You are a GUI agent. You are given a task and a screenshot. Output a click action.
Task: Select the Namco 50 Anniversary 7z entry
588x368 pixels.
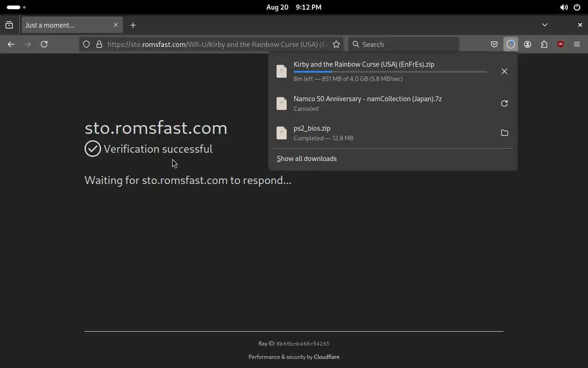click(393, 103)
